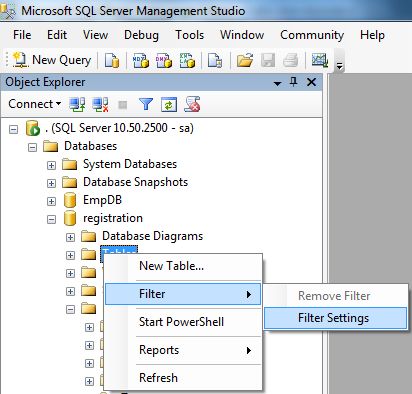Screen dimensions: 412x394
Task: Click the Object Explorer filter funnel icon
Action: point(146,104)
